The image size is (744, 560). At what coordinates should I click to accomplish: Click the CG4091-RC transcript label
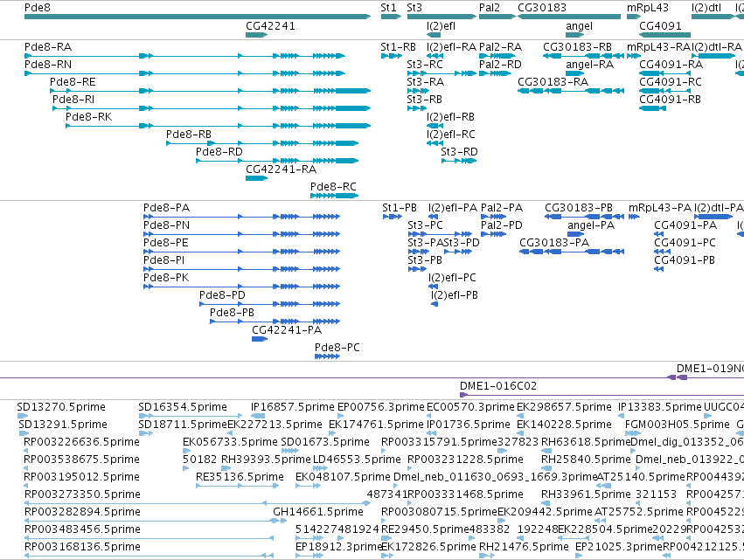click(x=670, y=82)
